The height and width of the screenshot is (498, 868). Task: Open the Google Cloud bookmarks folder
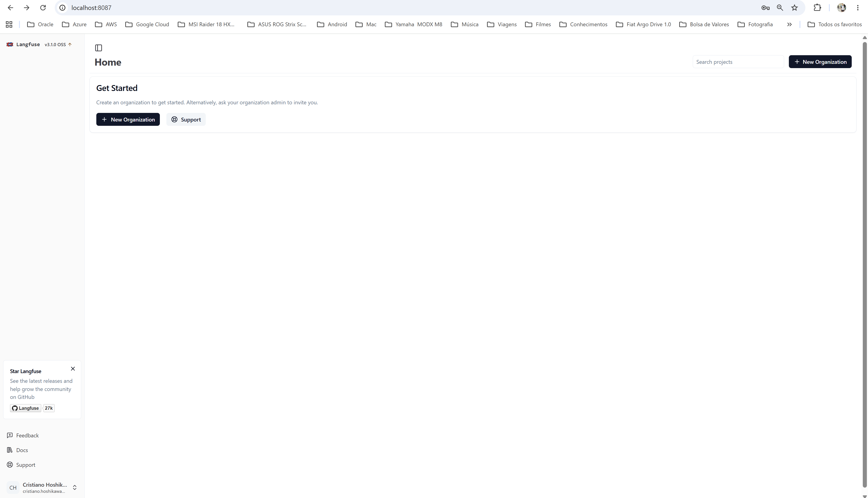coord(147,24)
